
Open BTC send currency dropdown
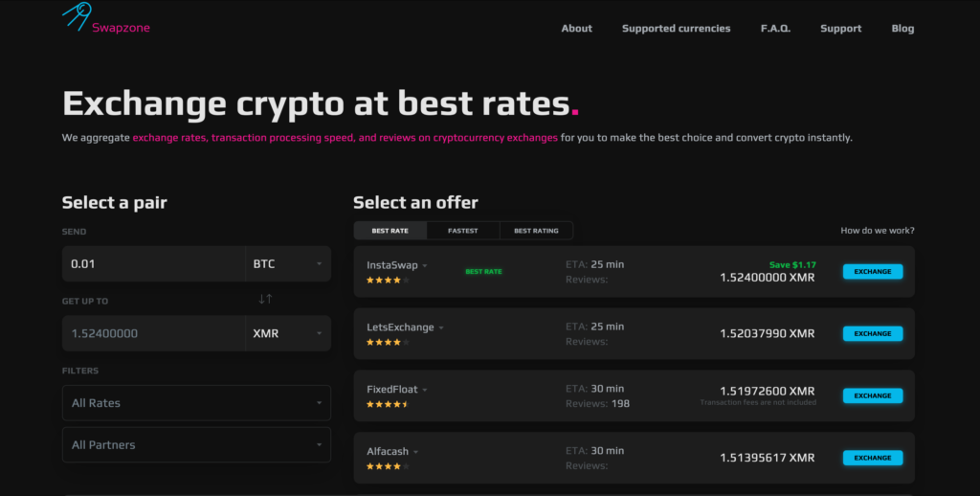point(288,264)
